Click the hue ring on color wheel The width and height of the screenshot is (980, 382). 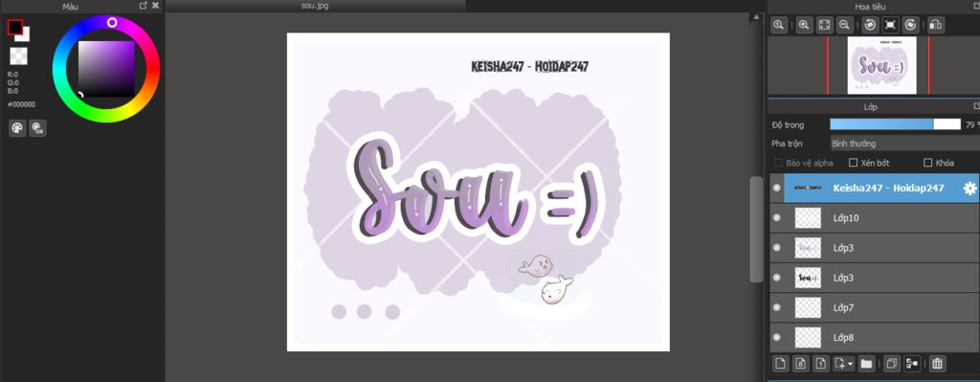(x=106, y=69)
